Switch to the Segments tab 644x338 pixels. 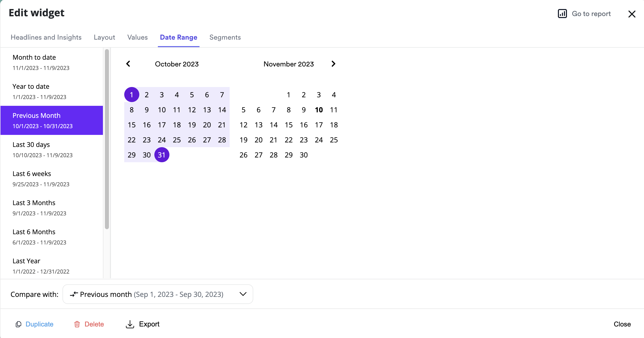click(x=225, y=37)
